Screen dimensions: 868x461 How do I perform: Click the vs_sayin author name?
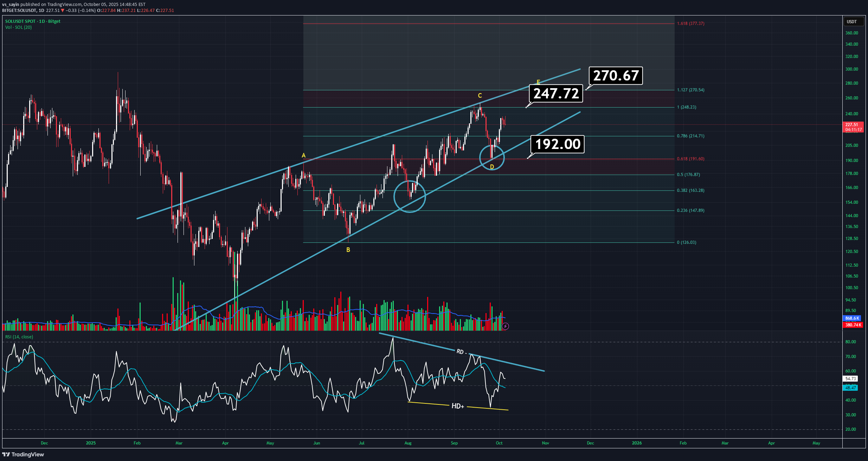click(x=11, y=5)
